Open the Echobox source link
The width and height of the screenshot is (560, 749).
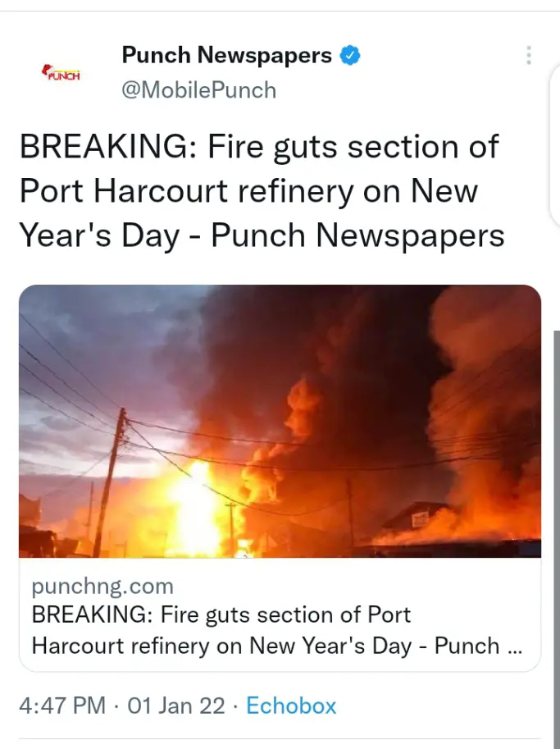tap(291, 706)
